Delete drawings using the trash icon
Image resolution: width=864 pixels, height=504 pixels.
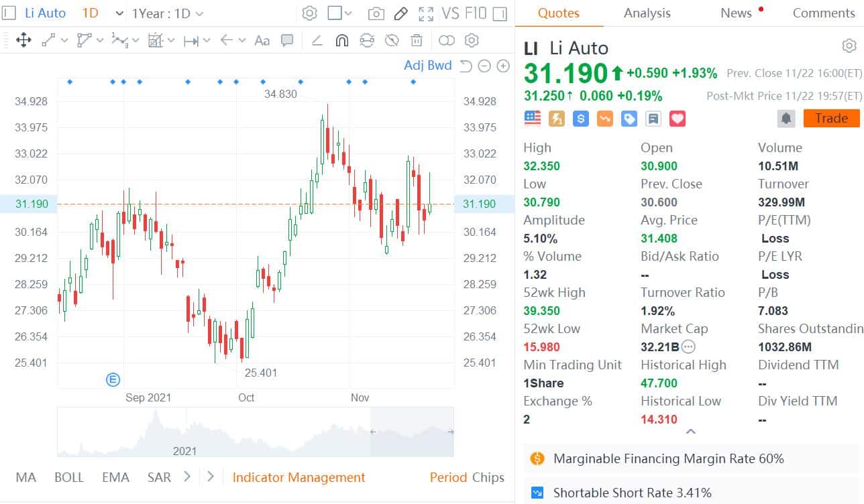pos(417,40)
